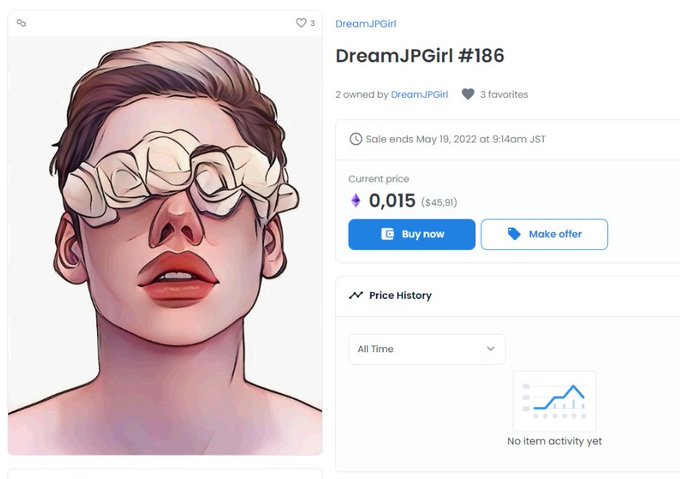The width and height of the screenshot is (680, 479).
Task: Click the sale end date text
Action: click(455, 139)
